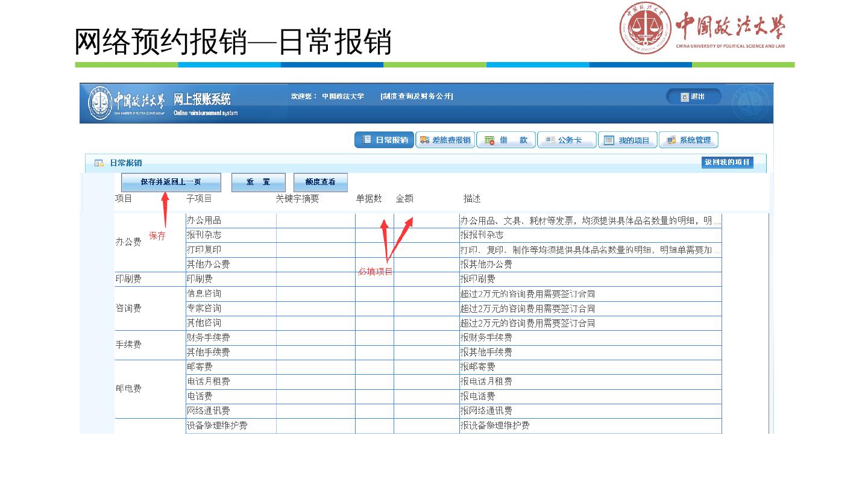This screenshot has width=868, height=488.
Task: Open 额度查看
Action: (320, 182)
